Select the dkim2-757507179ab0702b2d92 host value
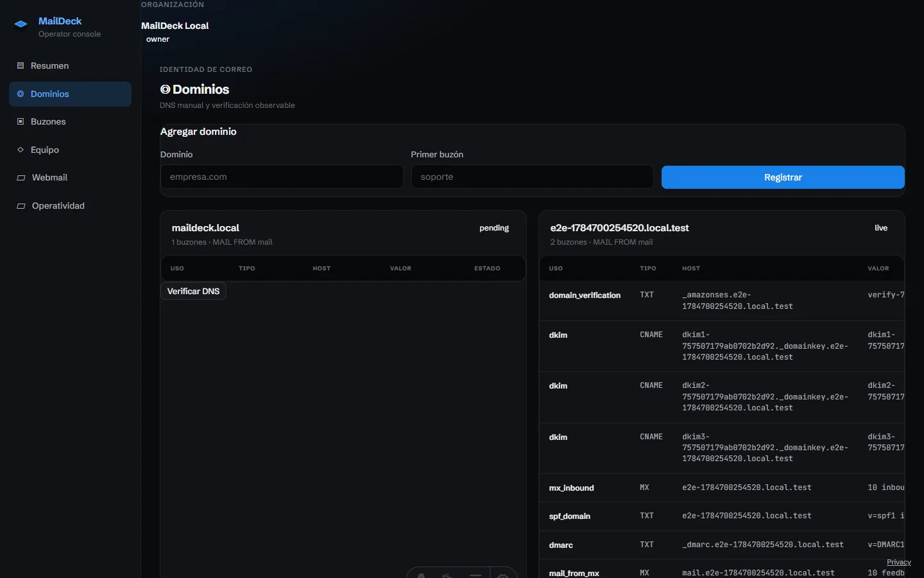Screen dimensions: 924x578 [765, 397]
